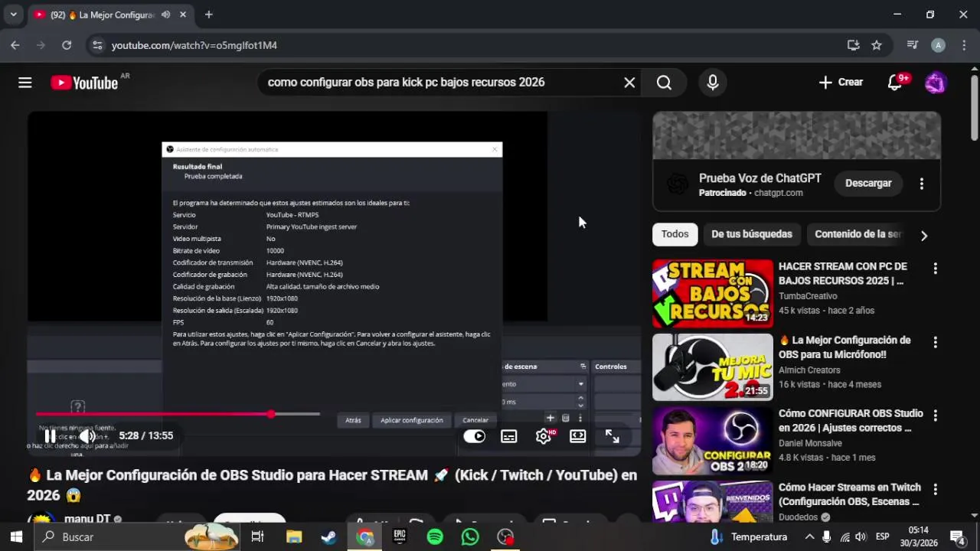Click the YouTube search input field
Screen dimensions: 980x551
[x=440, y=83]
